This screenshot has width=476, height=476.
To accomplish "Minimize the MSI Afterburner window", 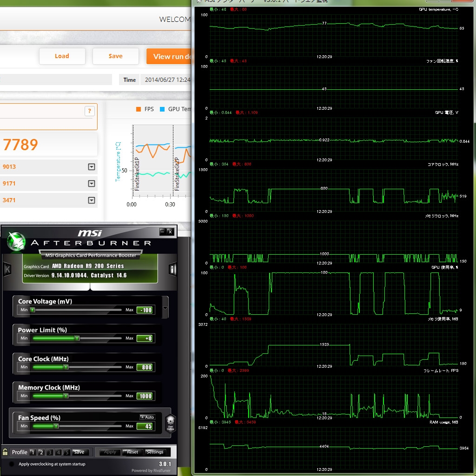I will pos(163,231).
